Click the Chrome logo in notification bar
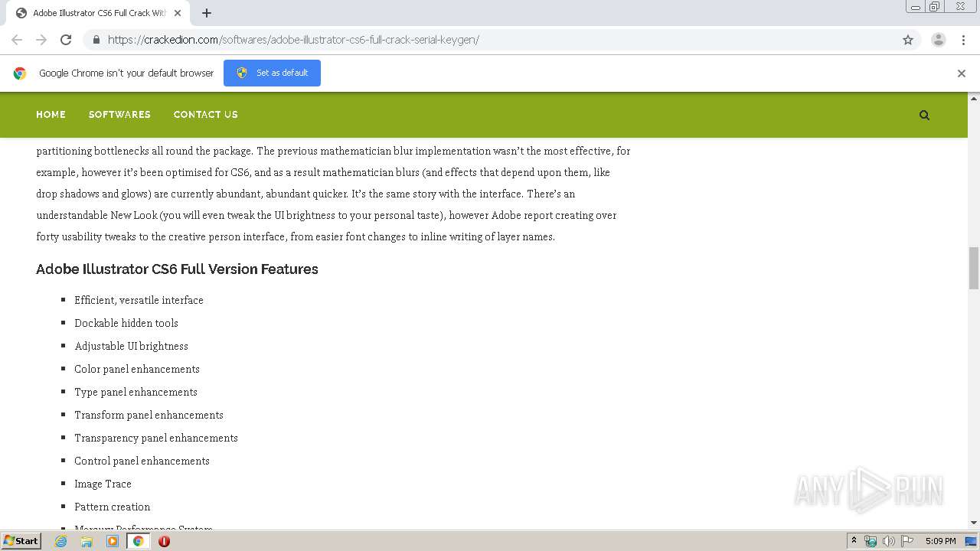This screenshot has width=980, height=551. (20, 73)
